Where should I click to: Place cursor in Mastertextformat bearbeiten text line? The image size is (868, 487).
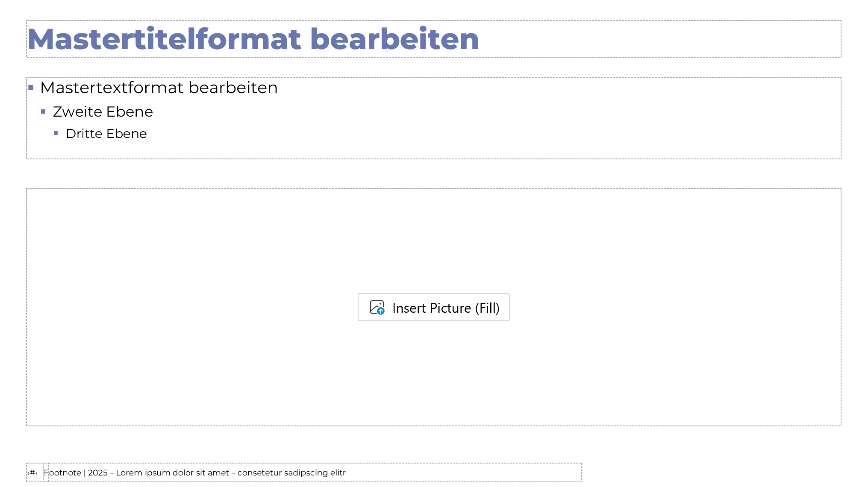coord(159,88)
